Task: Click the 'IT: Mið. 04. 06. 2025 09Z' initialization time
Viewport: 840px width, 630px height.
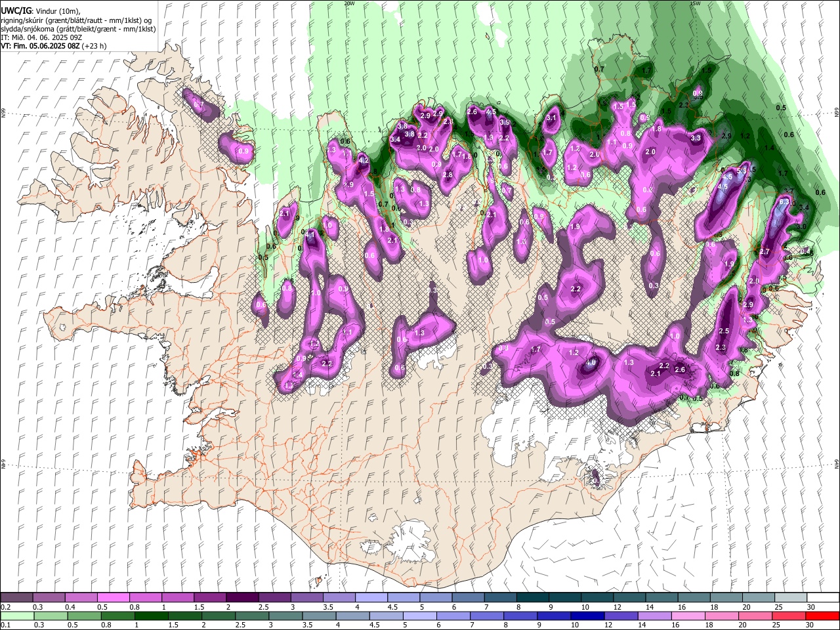Action: point(41,37)
